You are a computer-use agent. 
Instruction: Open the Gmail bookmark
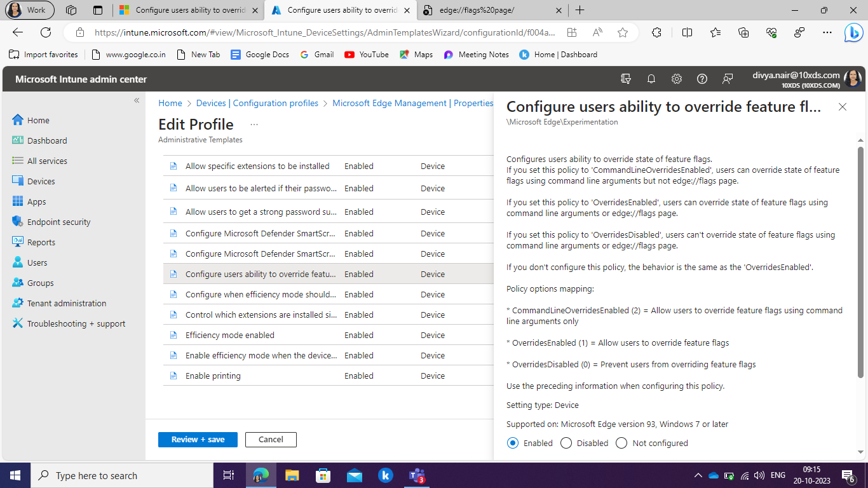pos(317,55)
